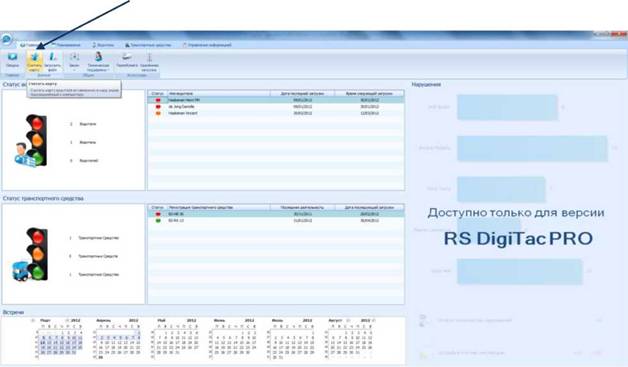Click the round application logo button
This screenshot has width=628, height=367.
tap(7, 40)
